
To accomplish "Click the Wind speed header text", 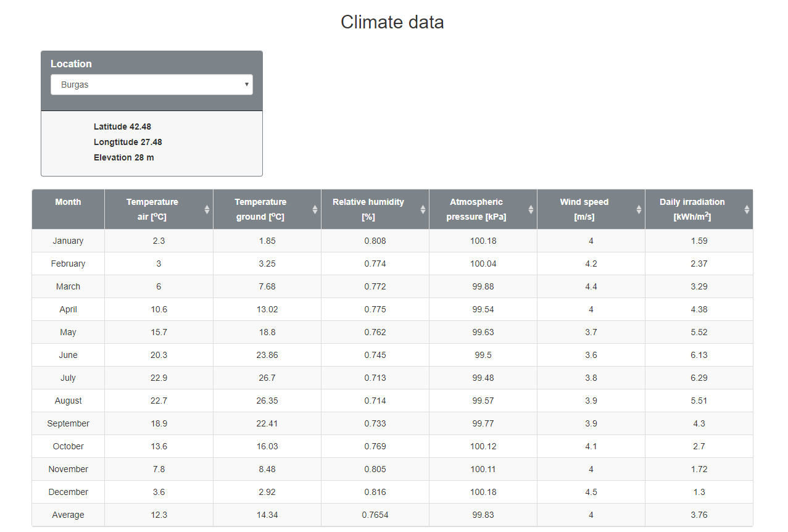I will 584,209.
